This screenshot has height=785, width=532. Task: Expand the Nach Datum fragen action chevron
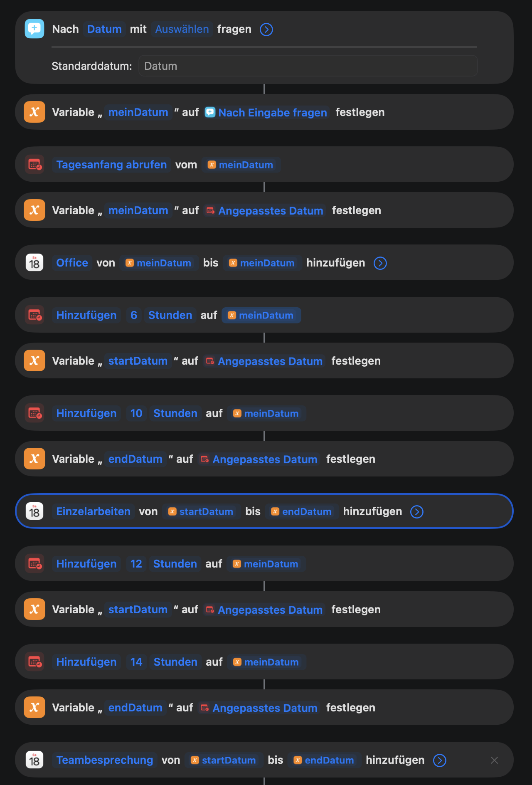(266, 30)
